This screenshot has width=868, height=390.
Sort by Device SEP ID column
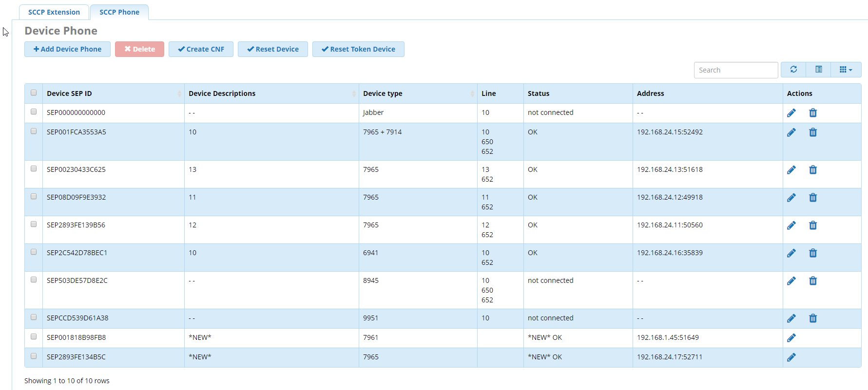point(114,93)
